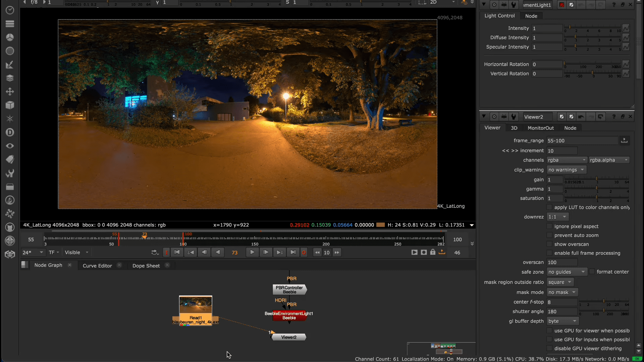
Task: Open the safe zone no guides dropdown
Action: 567,272
